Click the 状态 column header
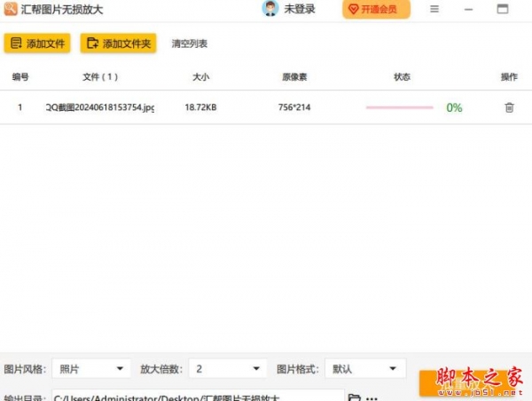 click(402, 77)
